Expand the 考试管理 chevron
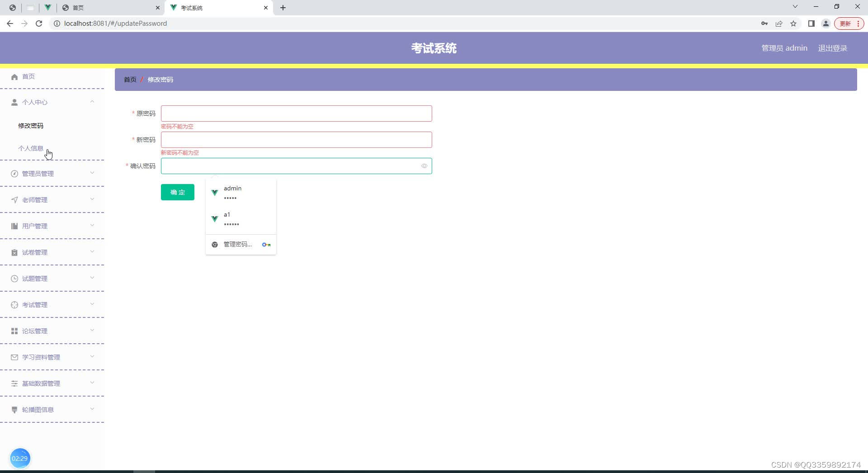868x473 pixels. pos(92,304)
